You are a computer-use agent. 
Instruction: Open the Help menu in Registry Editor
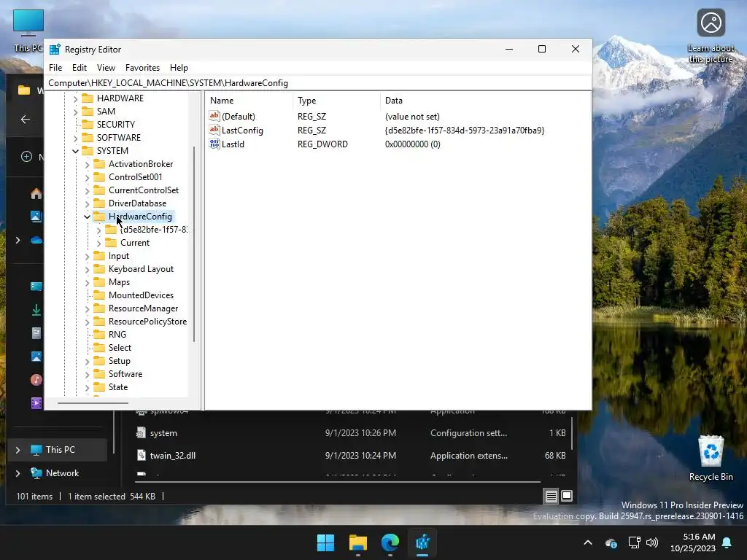pos(179,68)
